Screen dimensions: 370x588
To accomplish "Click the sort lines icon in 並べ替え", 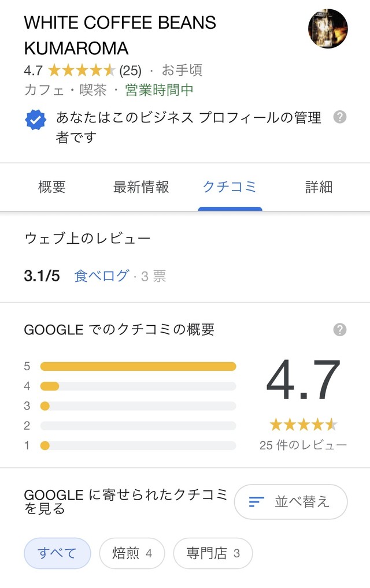I will click(x=256, y=502).
